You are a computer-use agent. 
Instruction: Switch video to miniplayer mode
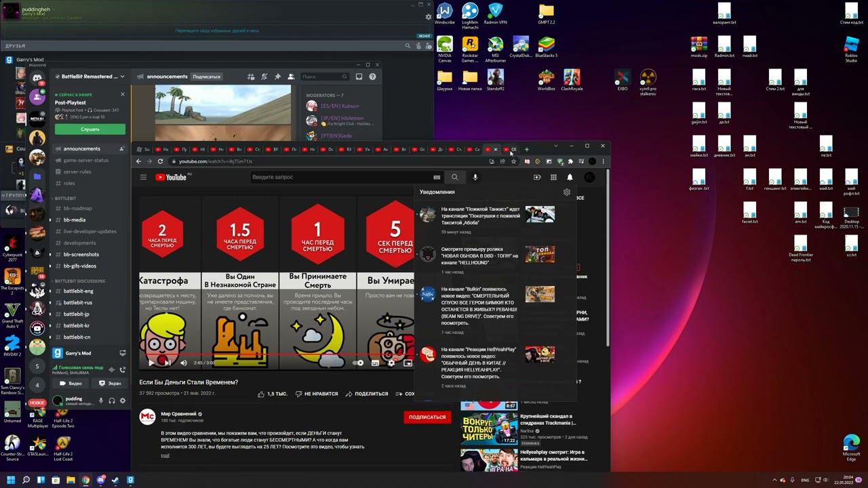(x=408, y=363)
